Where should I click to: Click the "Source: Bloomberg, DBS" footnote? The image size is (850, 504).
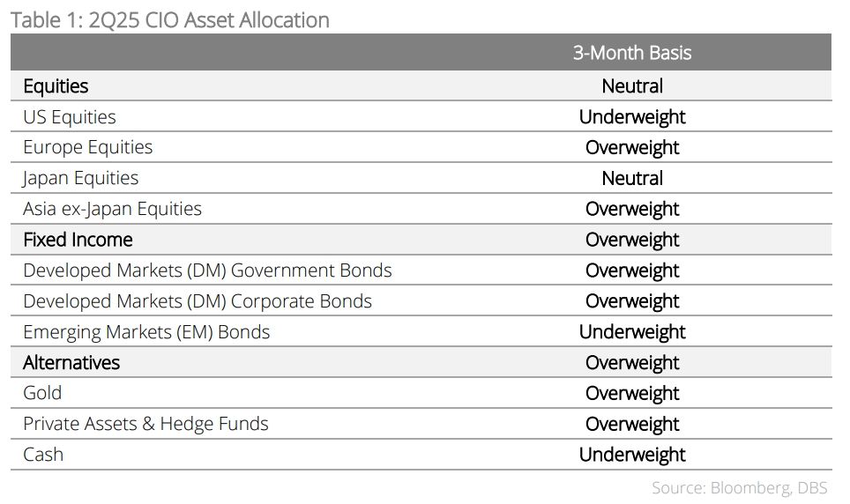coord(740,487)
